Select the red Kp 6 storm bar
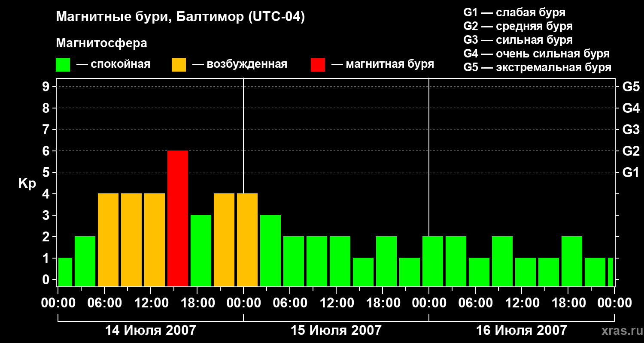Image resolution: width=644 pixels, height=343 pixels. (x=178, y=219)
